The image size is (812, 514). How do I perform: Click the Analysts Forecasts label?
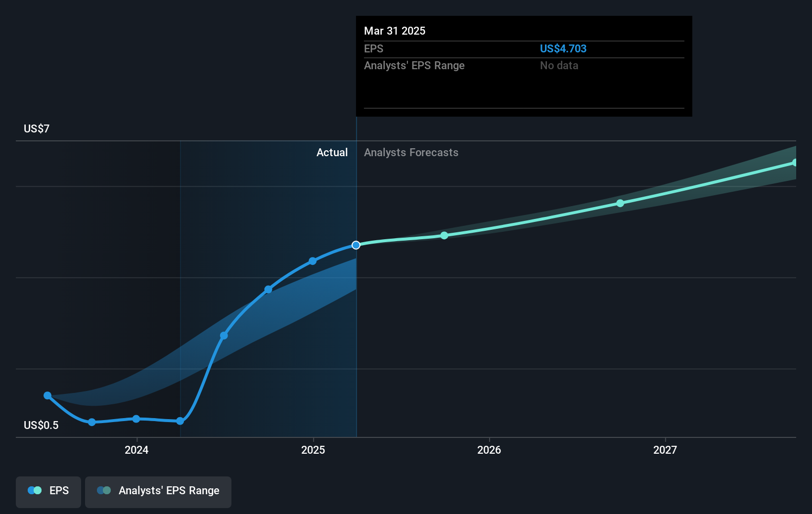411,152
